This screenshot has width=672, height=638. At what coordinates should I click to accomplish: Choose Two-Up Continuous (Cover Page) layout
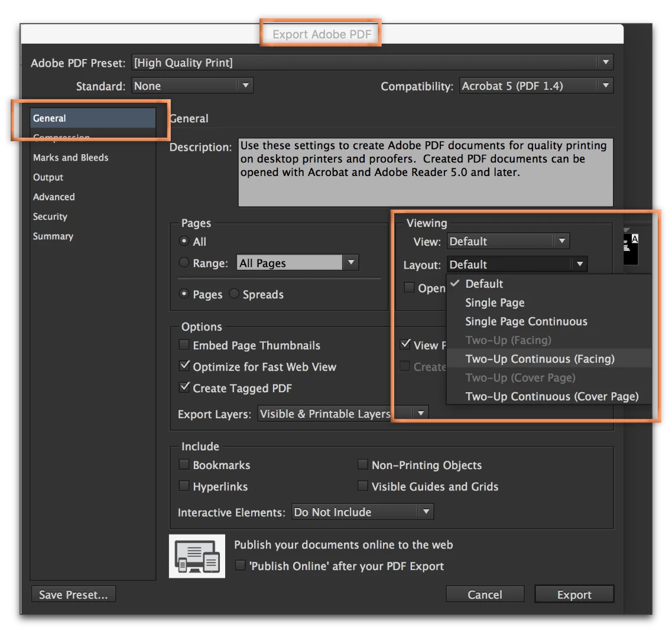coord(549,396)
